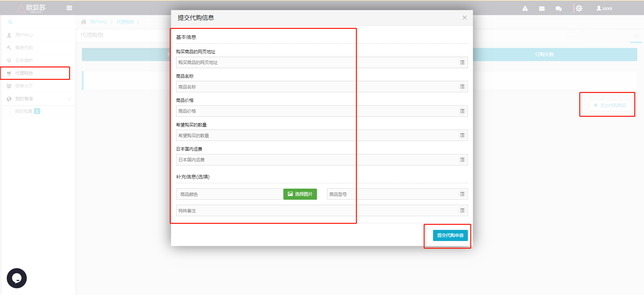Select the 订购失败 tab
This screenshot has height=295, width=644.
point(544,54)
